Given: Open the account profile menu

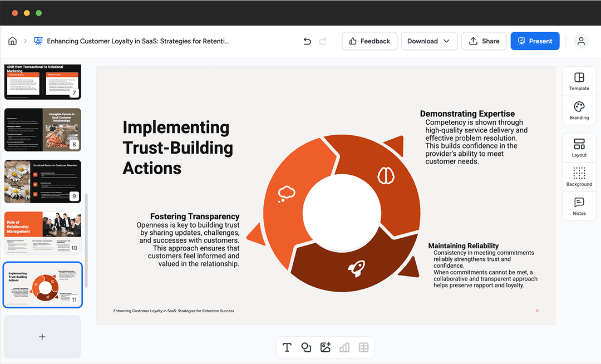Looking at the screenshot, I should [581, 41].
